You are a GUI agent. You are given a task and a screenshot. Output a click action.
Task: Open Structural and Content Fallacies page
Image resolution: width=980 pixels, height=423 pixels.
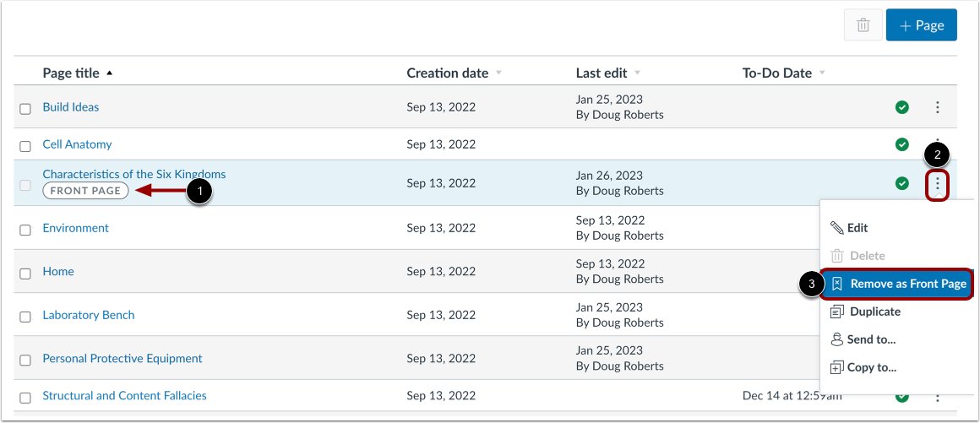point(124,395)
